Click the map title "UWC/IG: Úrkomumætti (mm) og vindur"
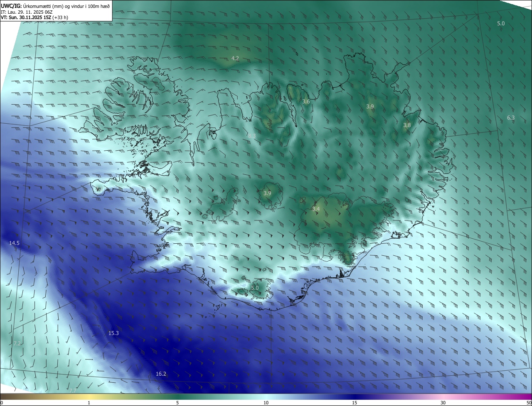This screenshot has height=406, width=532. (x=55, y=6)
